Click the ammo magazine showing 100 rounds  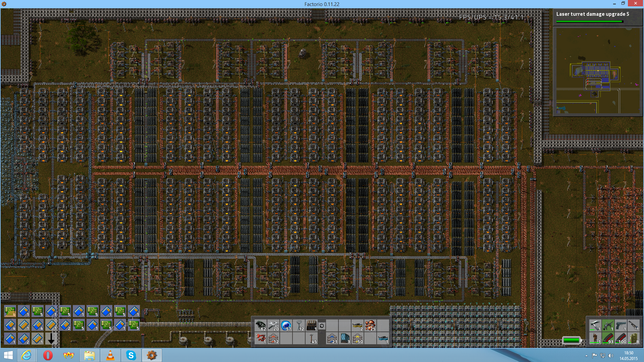tap(621, 338)
